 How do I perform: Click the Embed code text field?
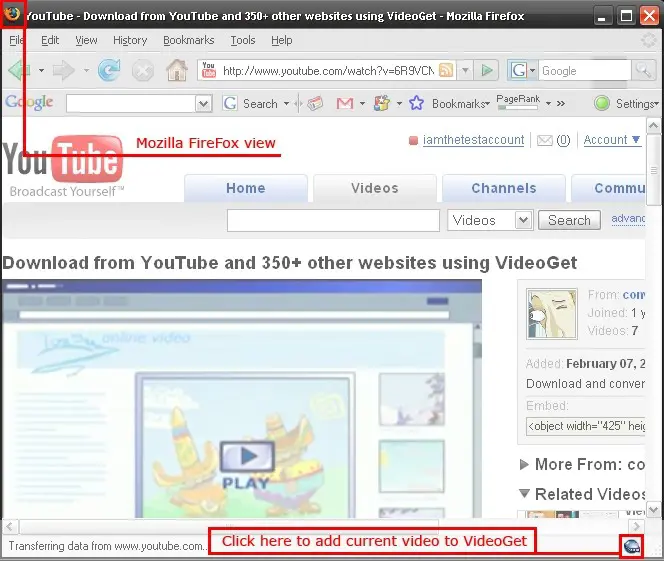click(x=586, y=426)
